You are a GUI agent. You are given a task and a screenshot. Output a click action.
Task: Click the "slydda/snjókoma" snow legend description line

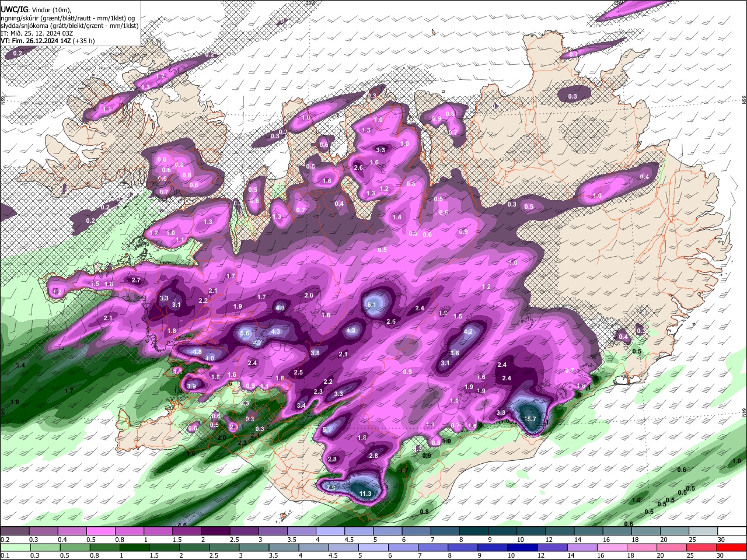[x=69, y=26]
